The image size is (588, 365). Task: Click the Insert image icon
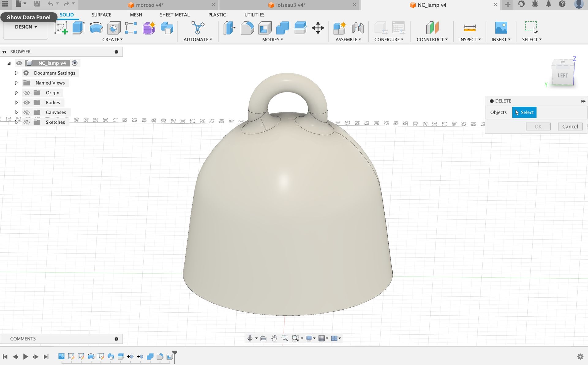pyautogui.click(x=501, y=28)
